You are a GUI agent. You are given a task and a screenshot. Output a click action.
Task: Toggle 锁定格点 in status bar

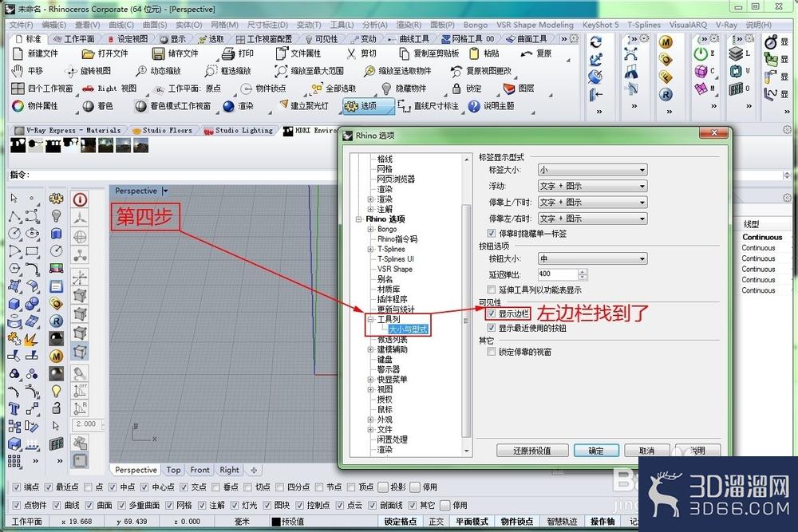click(400, 522)
